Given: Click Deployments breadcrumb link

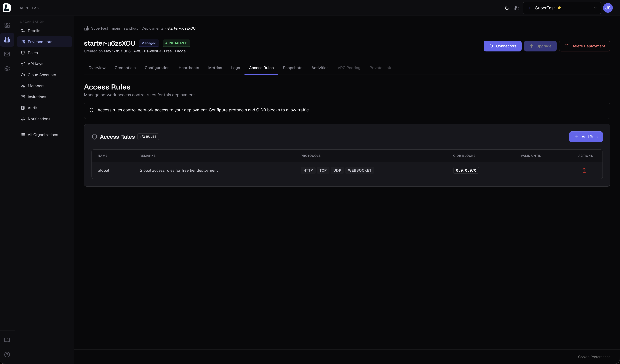Looking at the screenshot, I should click(x=153, y=28).
